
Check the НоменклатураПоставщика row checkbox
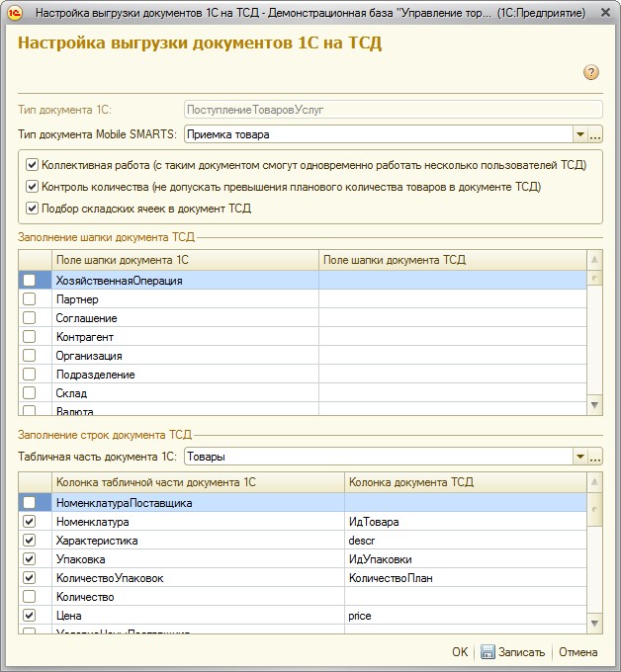point(29,502)
